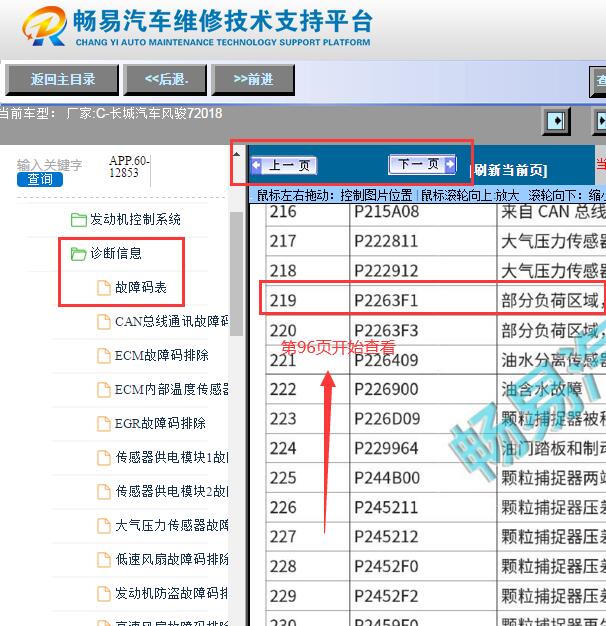606x626 pixels.
Task: Click the sidebar vertical scrollbar thumb
Action: (236, 274)
